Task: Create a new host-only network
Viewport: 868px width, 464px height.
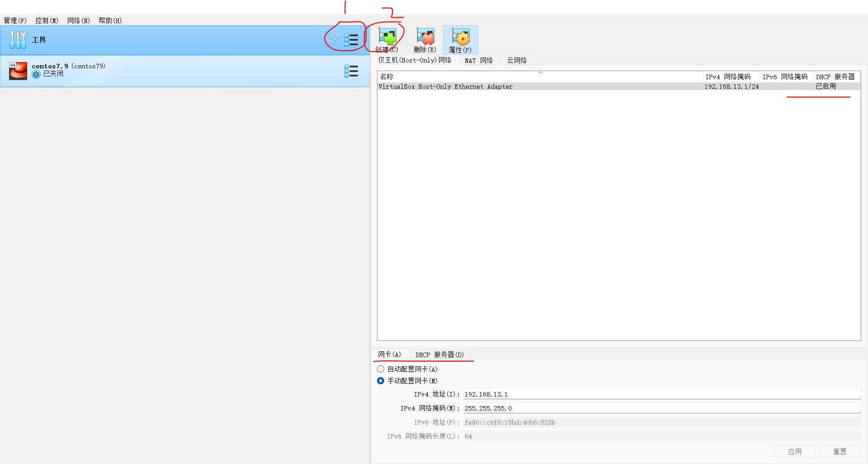Action: pyautogui.click(x=386, y=39)
